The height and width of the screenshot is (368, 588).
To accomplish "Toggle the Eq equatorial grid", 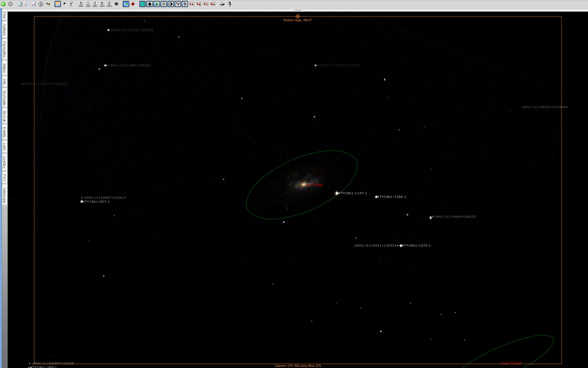I will click(x=199, y=4).
